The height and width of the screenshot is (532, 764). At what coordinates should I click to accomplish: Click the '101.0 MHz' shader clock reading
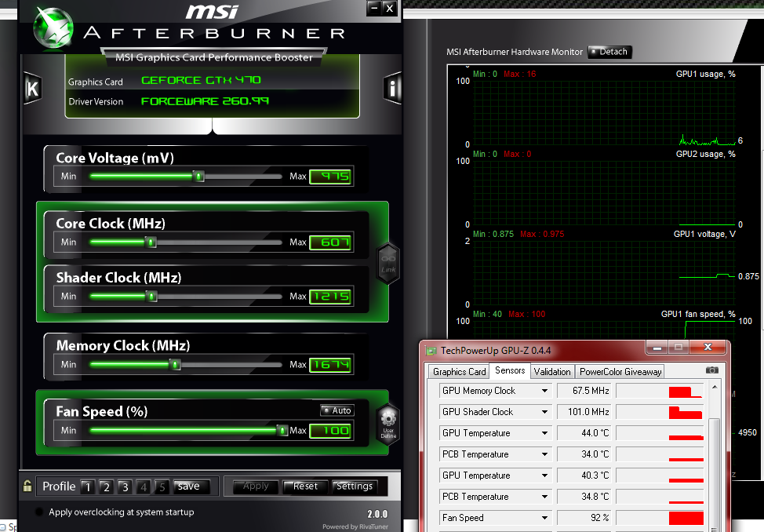(x=588, y=412)
